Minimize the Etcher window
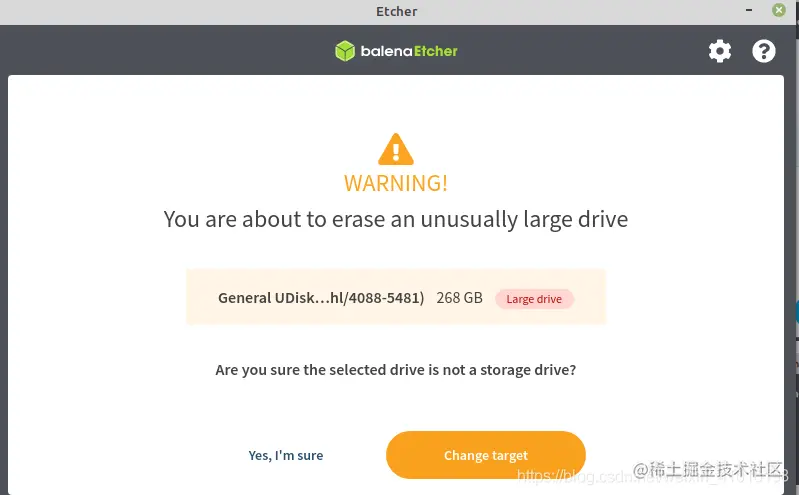 (x=749, y=10)
